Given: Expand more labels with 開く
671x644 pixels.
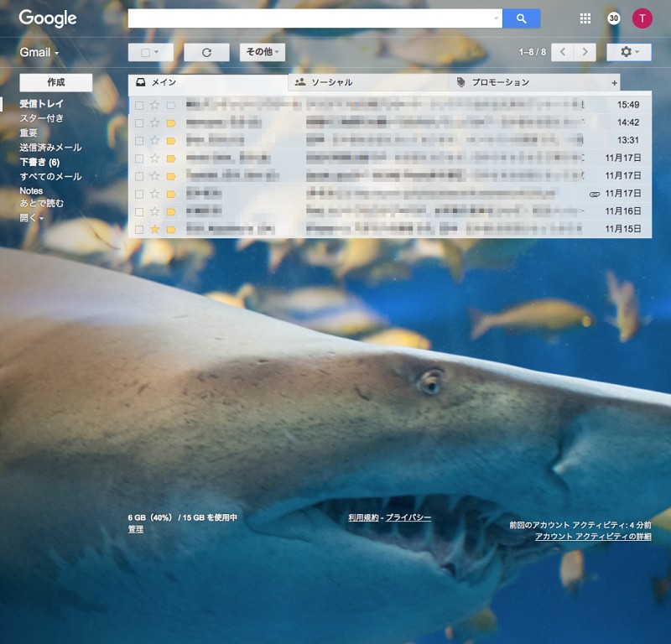Looking at the screenshot, I should [x=31, y=218].
